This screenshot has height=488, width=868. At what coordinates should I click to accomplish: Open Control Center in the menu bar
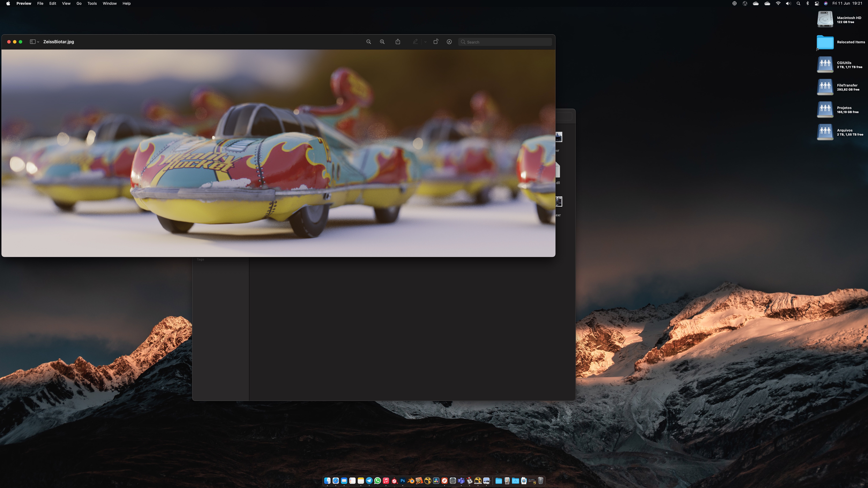[817, 3]
